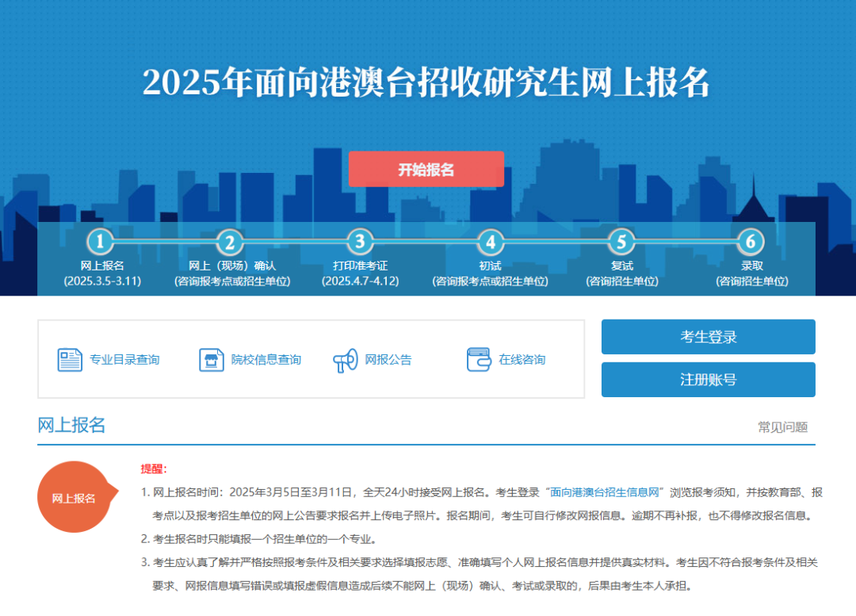Click the 专业目录查询 document icon
The width and height of the screenshot is (856, 616).
click(70, 360)
